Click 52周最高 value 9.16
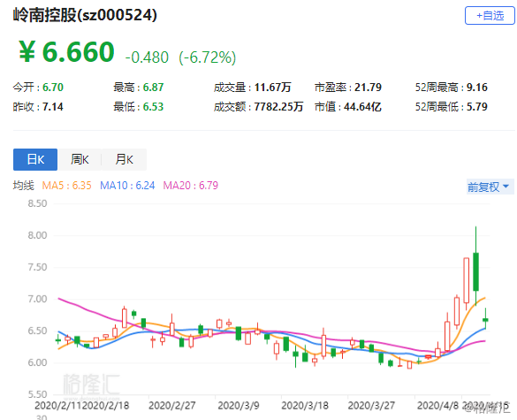Screen dimensions: 517x420 [x=476, y=88]
